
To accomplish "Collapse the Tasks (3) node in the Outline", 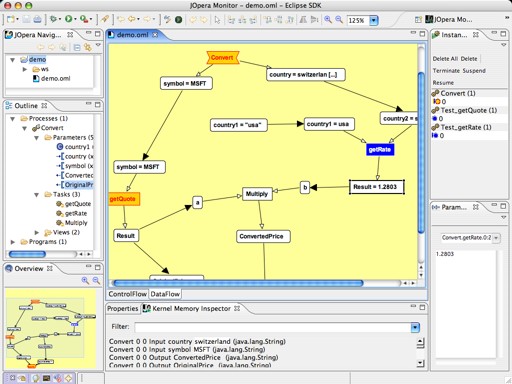I will [x=37, y=195].
